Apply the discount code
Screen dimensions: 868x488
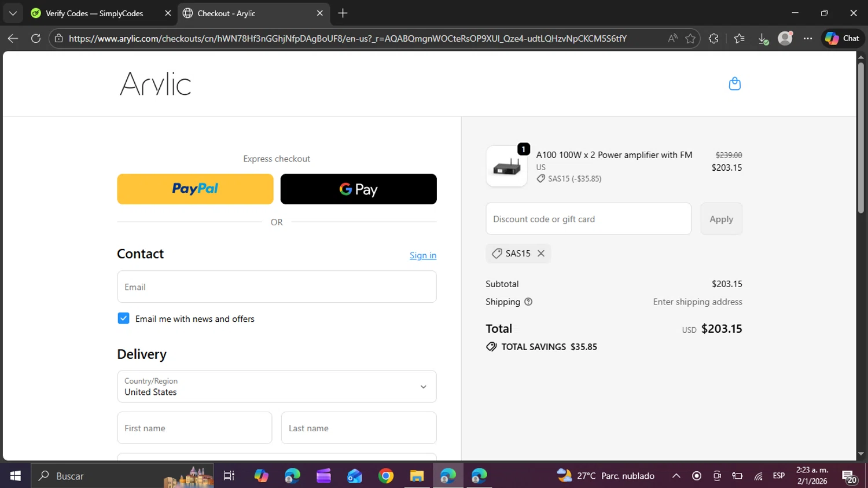(x=721, y=219)
